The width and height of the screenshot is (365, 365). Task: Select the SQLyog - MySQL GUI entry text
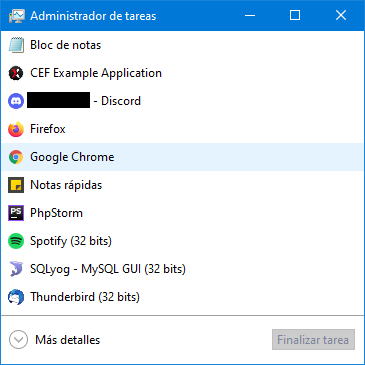pyautogui.click(x=108, y=269)
